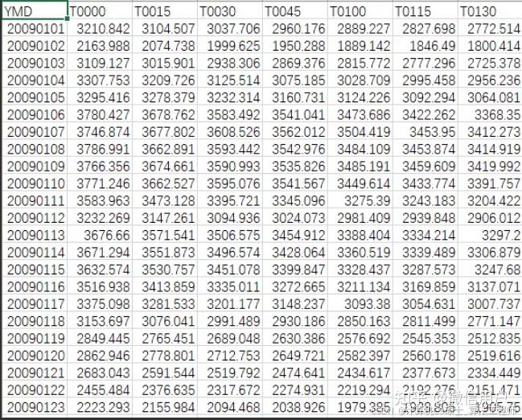Click the cell containing 3413.859
Viewport: 522px width, 420px height.
coord(165,286)
